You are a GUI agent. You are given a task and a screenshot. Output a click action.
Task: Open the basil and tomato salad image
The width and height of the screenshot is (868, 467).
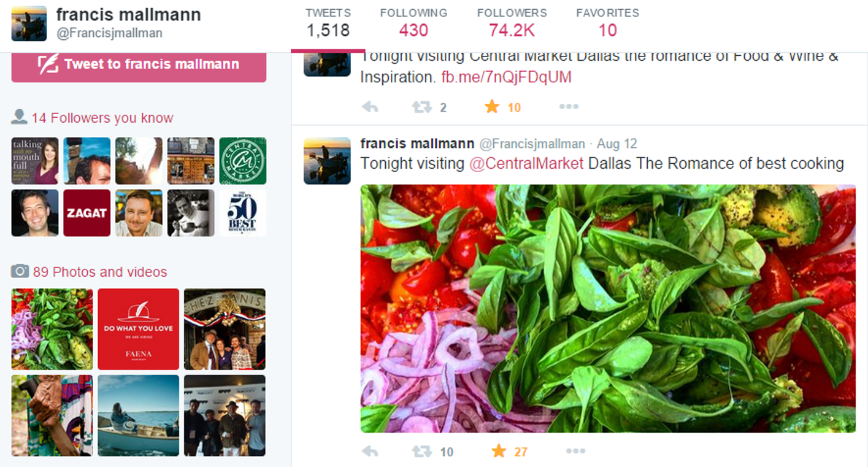pyautogui.click(x=608, y=309)
